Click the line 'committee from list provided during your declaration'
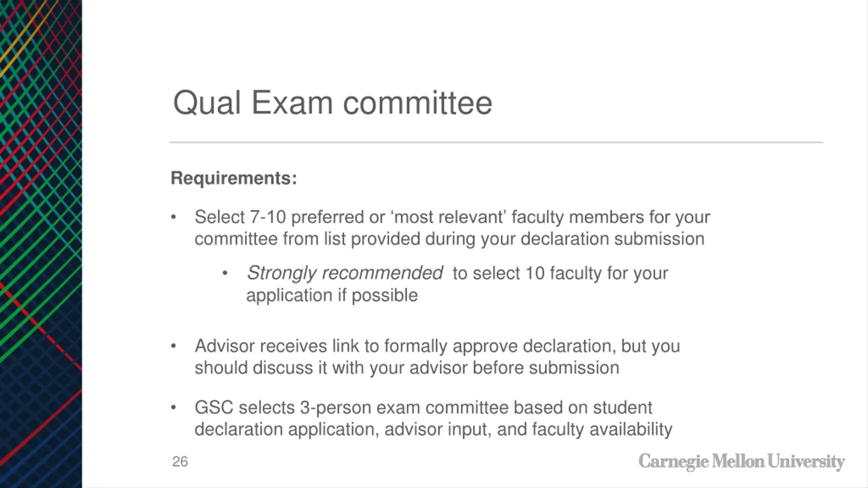Screen dimensions: 868x488 [x=449, y=239]
